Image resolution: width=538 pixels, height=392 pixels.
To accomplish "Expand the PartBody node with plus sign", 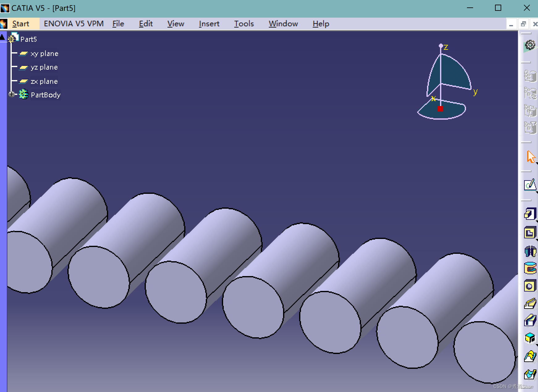I will pyautogui.click(x=11, y=94).
